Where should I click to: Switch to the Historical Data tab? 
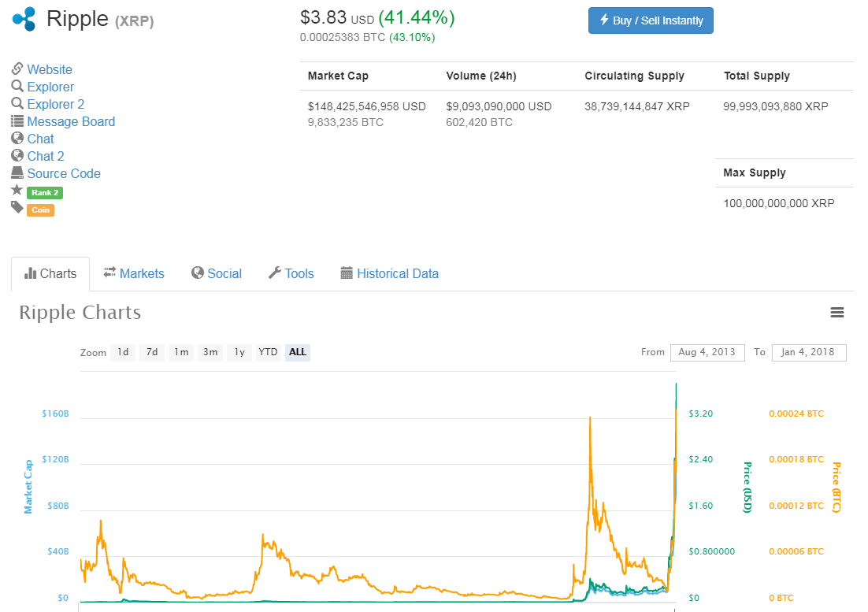point(390,273)
